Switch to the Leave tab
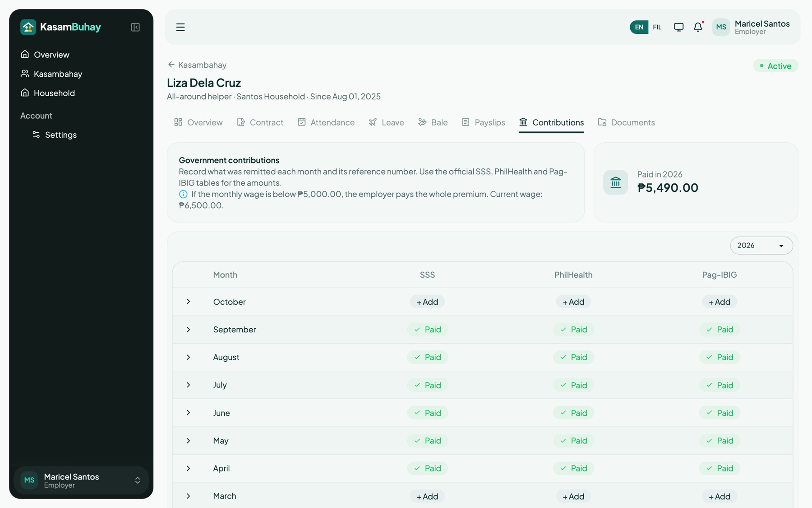 386,122
